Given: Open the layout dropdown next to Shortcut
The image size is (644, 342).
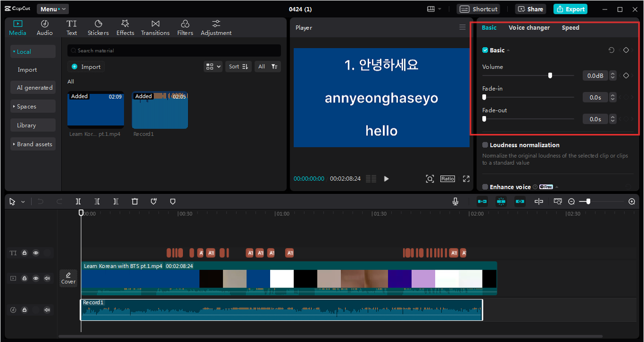Looking at the screenshot, I should coord(434,9).
